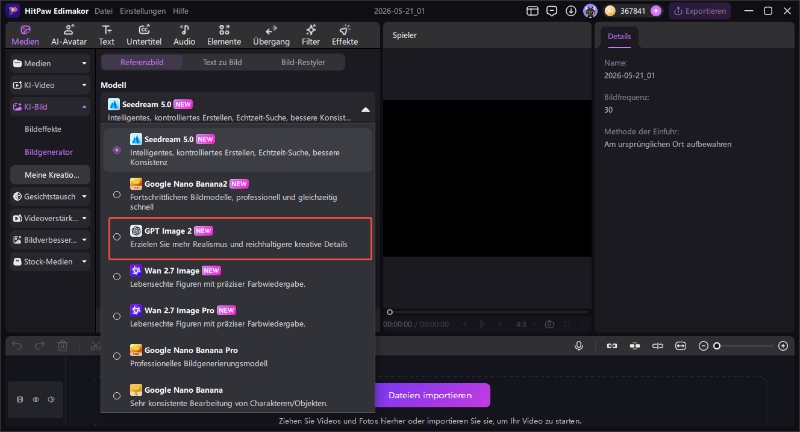Image resolution: width=800 pixels, height=432 pixels.
Task: Switch to the Text zu Bild tab
Action: (x=222, y=62)
